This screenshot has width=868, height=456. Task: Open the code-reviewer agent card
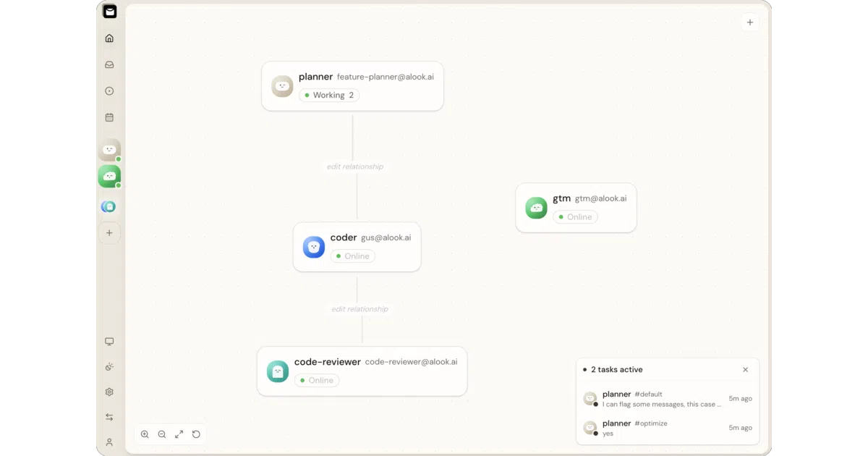point(362,371)
